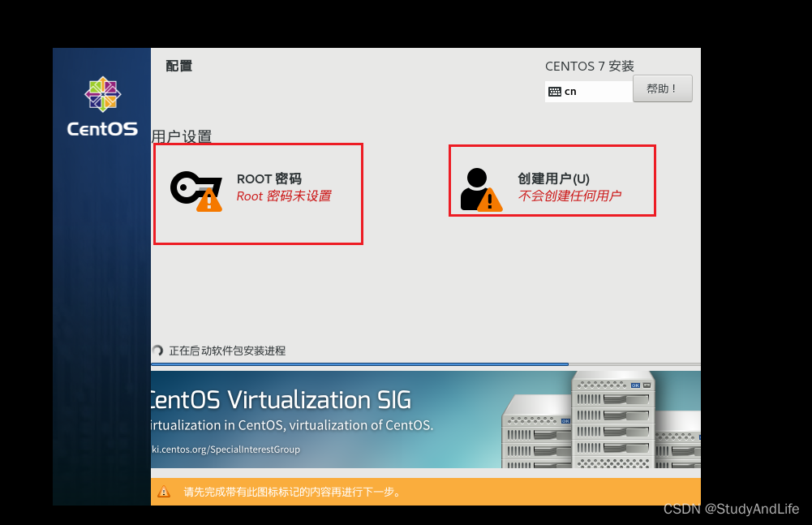Click the create user person icon
The image size is (812, 525).
tap(481, 190)
